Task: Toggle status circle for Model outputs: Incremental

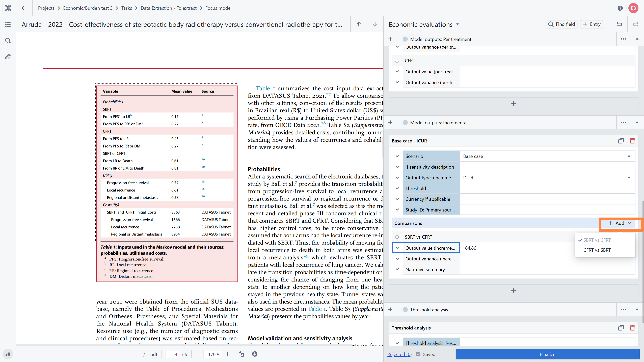Action: tap(405, 122)
